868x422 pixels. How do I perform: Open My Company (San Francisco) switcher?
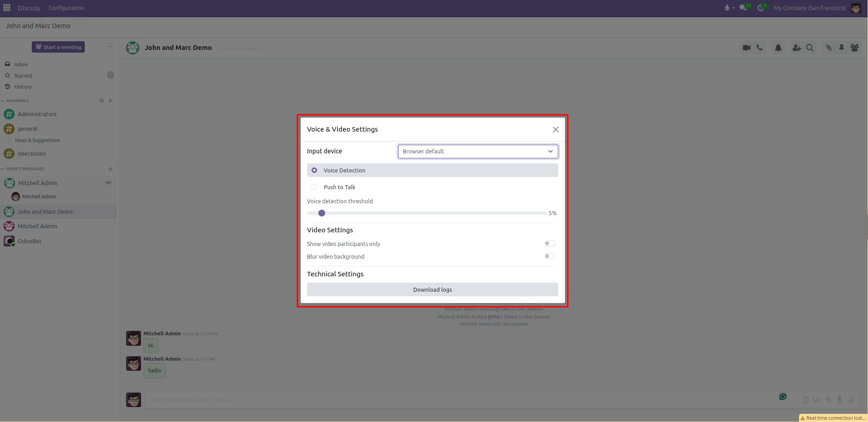pos(809,8)
